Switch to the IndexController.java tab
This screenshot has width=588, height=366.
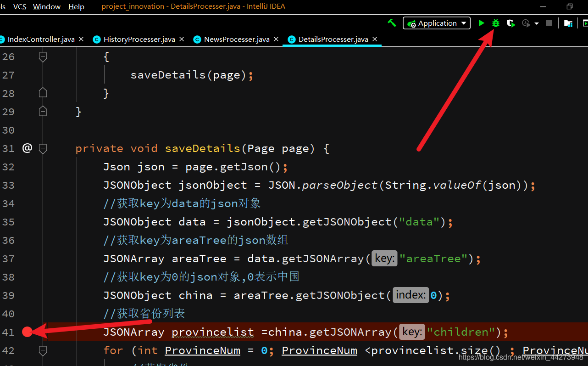41,39
